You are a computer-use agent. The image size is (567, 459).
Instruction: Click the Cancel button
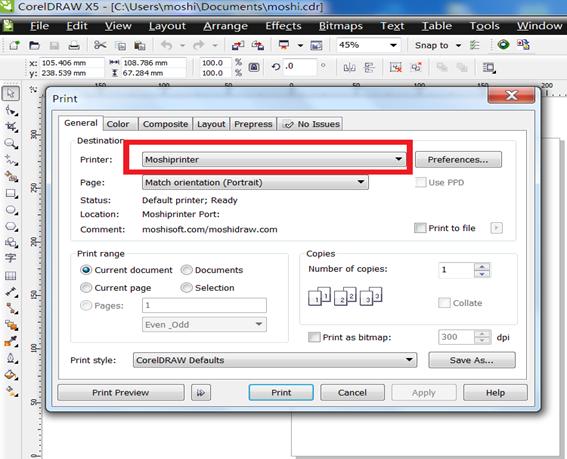pyautogui.click(x=352, y=392)
